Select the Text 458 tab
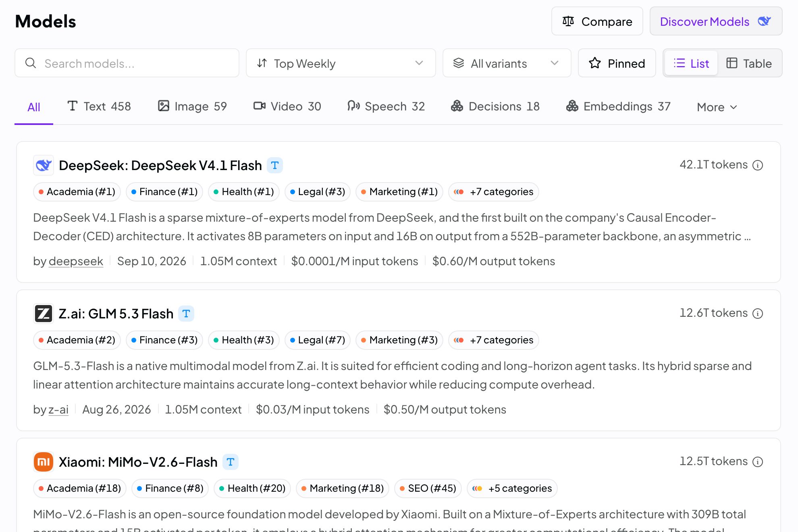 [x=99, y=106]
